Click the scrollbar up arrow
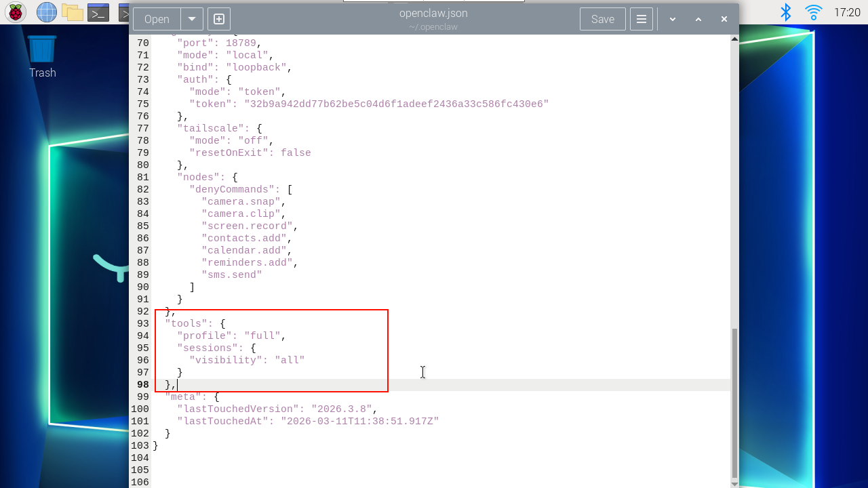The image size is (868, 488). pyautogui.click(x=734, y=39)
